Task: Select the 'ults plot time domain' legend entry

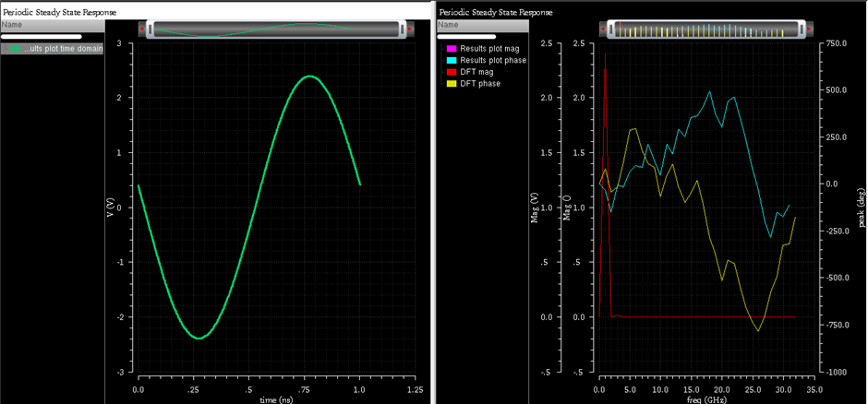Action: [x=62, y=49]
